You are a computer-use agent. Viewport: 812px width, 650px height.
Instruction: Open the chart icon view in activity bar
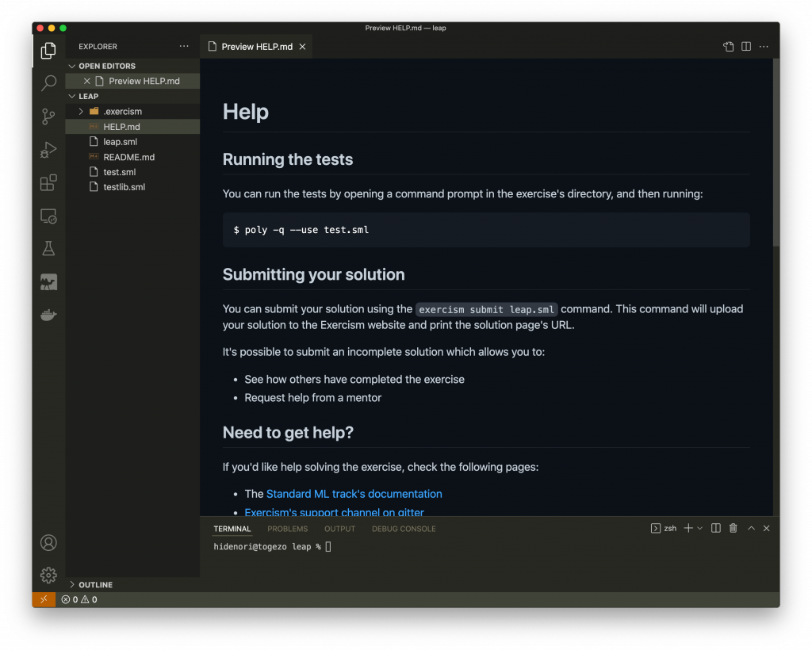[48, 282]
